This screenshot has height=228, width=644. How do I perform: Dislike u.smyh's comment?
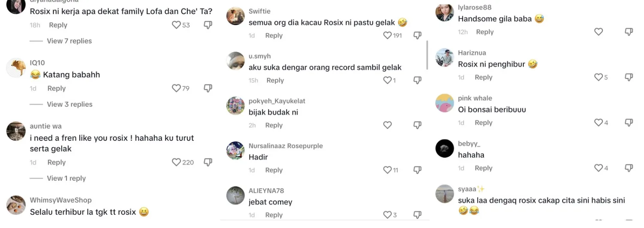coord(417,80)
